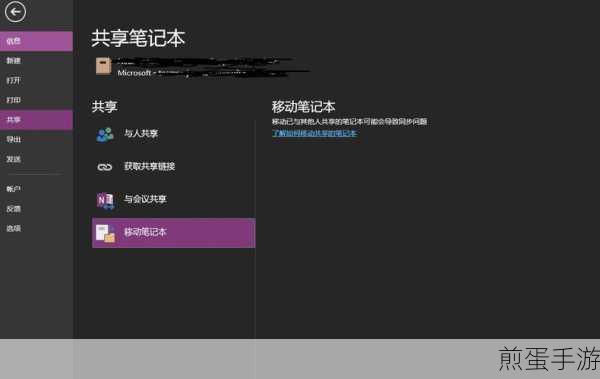Select the highlighted 移动笔记本 option
This screenshot has height=379, width=600.
[173, 233]
